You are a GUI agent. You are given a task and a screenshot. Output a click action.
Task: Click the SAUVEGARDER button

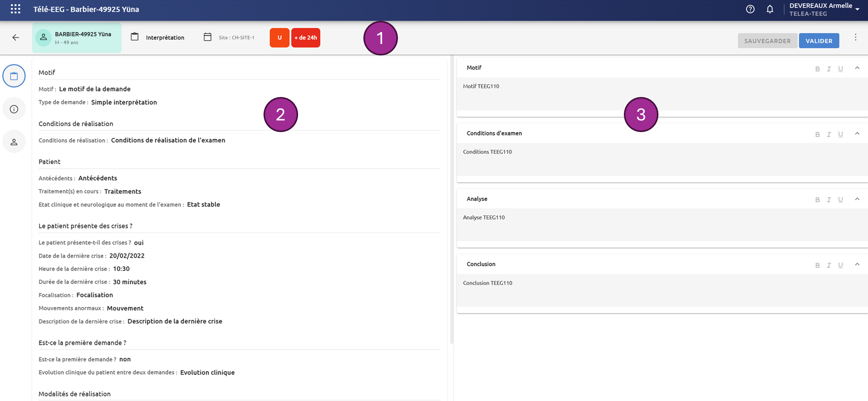(768, 41)
